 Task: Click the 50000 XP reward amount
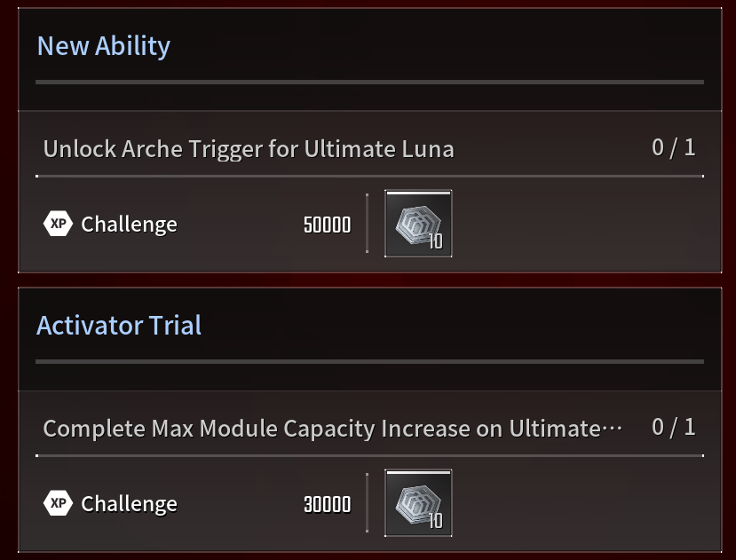point(328,225)
